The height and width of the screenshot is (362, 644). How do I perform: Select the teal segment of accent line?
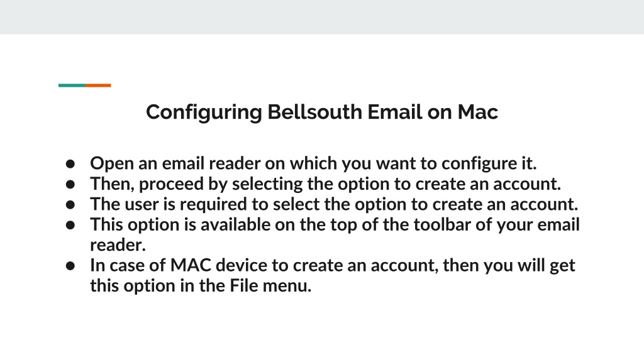(72, 85)
